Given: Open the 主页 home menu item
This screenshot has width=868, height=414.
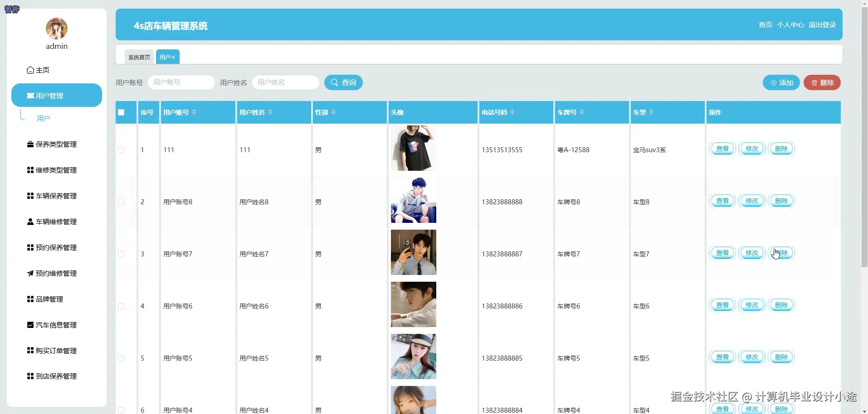Looking at the screenshot, I should (39, 70).
